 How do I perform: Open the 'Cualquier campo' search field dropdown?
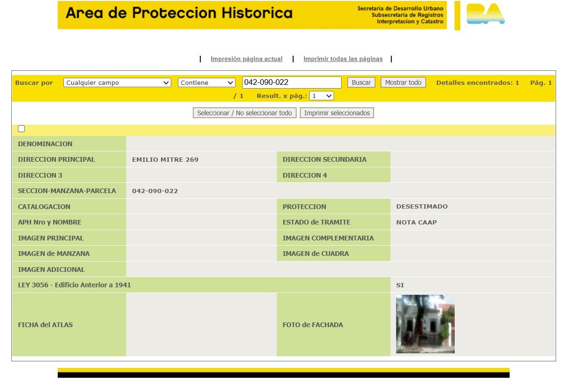click(117, 82)
